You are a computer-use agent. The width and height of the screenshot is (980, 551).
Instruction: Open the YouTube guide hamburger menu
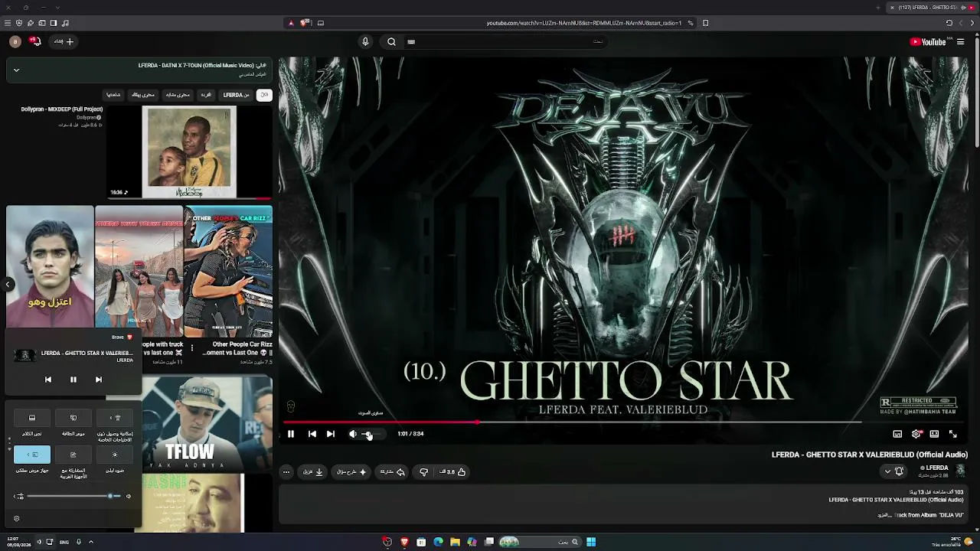point(961,42)
